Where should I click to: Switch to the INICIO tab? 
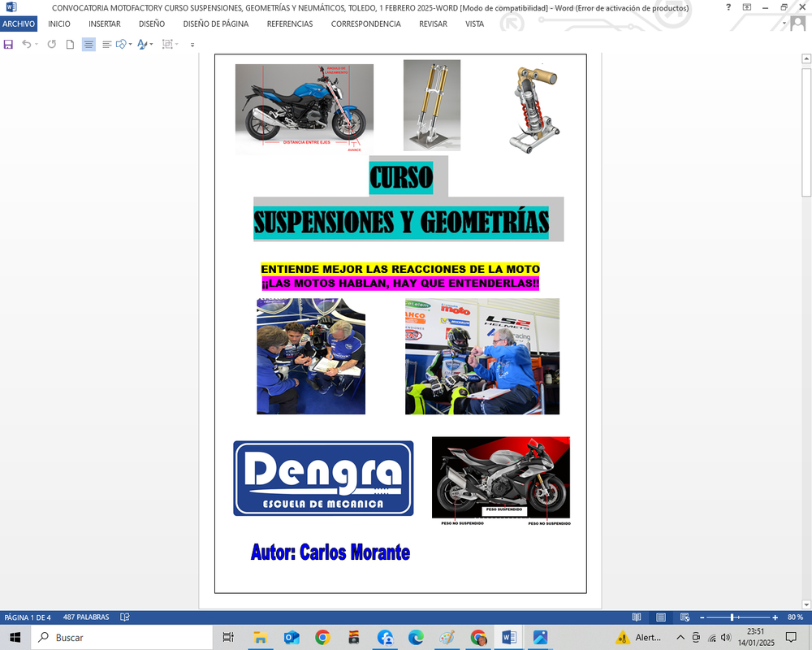pos(59,24)
